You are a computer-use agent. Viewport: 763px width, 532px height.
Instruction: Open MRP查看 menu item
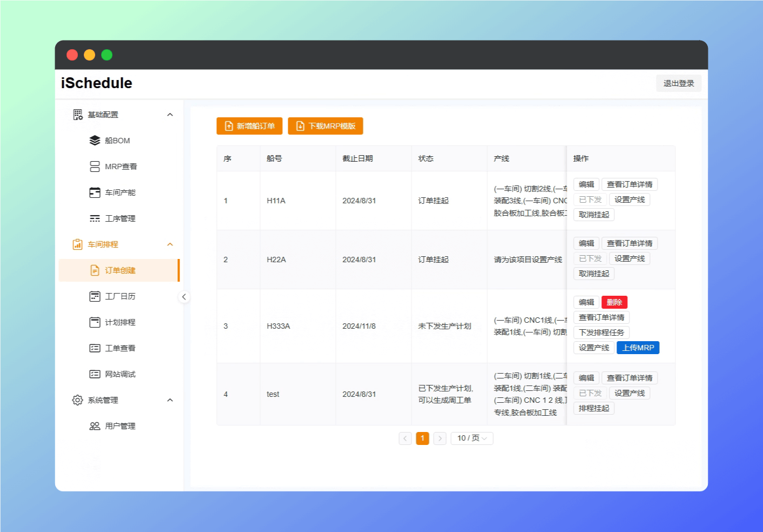point(119,167)
